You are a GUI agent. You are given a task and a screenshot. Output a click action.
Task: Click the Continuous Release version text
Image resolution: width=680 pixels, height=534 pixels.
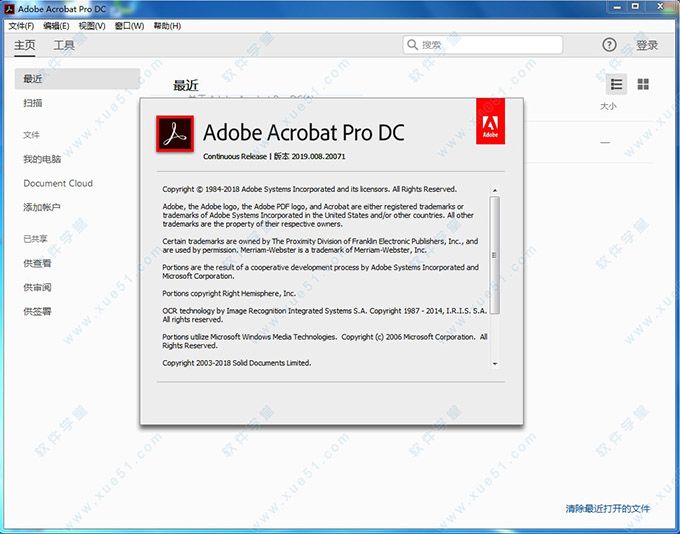point(274,157)
